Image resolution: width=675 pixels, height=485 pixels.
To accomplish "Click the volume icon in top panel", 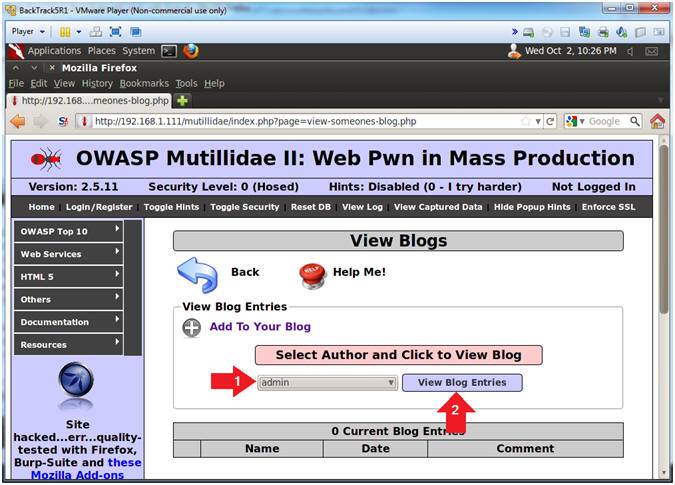I will coord(630,52).
